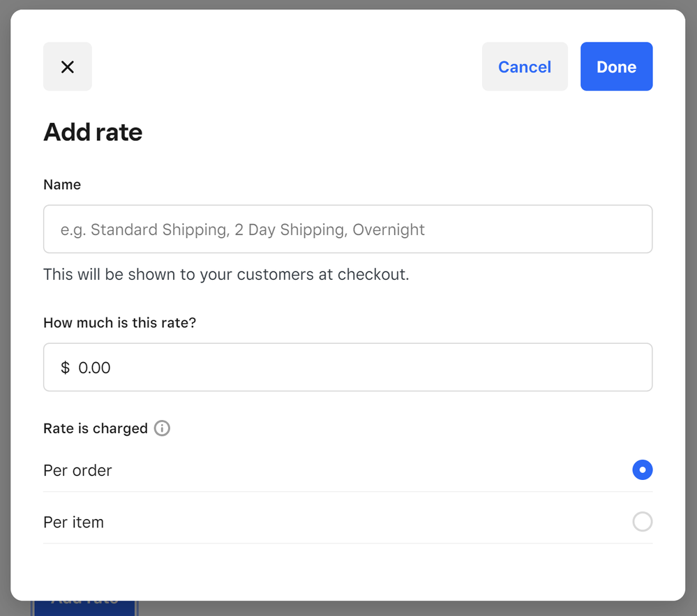697x616 pixels.
Task: Click the Cancel button
Action: click(x=524, y=67)
